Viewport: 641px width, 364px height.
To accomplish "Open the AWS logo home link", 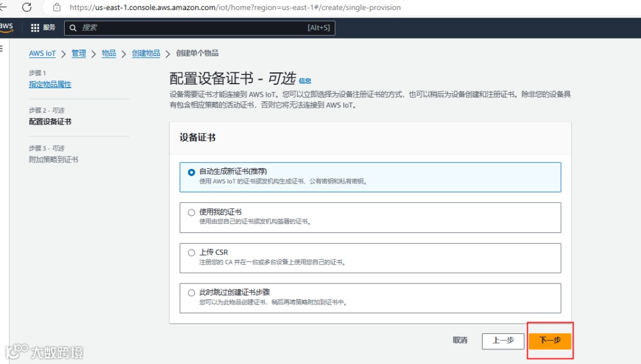I will [6, 27].
